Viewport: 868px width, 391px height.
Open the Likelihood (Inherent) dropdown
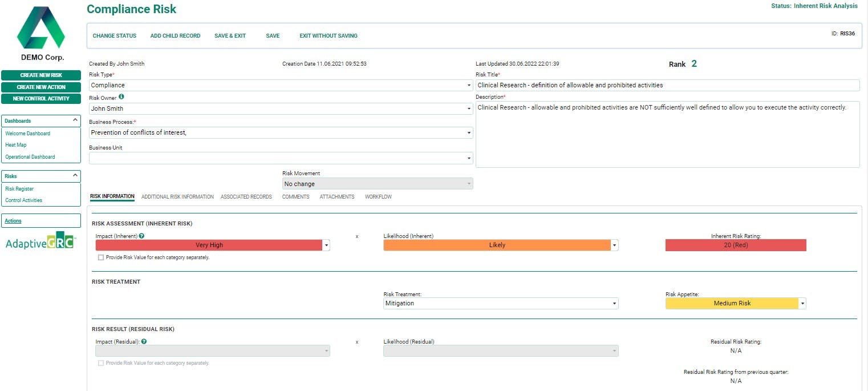click(x=501, y=245)
